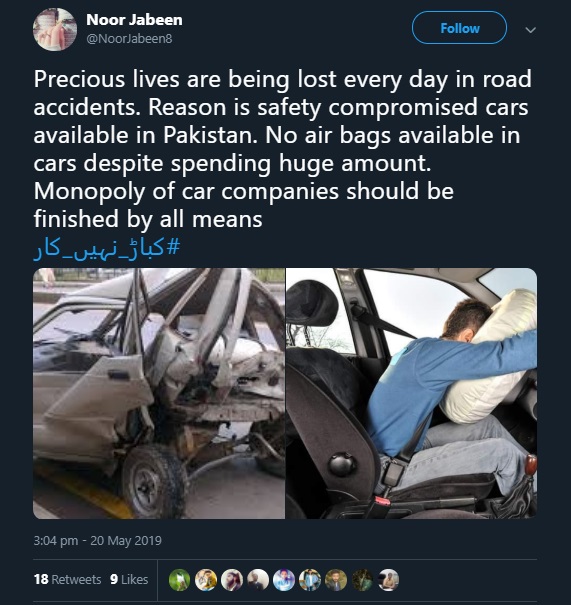Open the first liker's green avatar
Screen dimensions: 571x605
pos(179,580)
